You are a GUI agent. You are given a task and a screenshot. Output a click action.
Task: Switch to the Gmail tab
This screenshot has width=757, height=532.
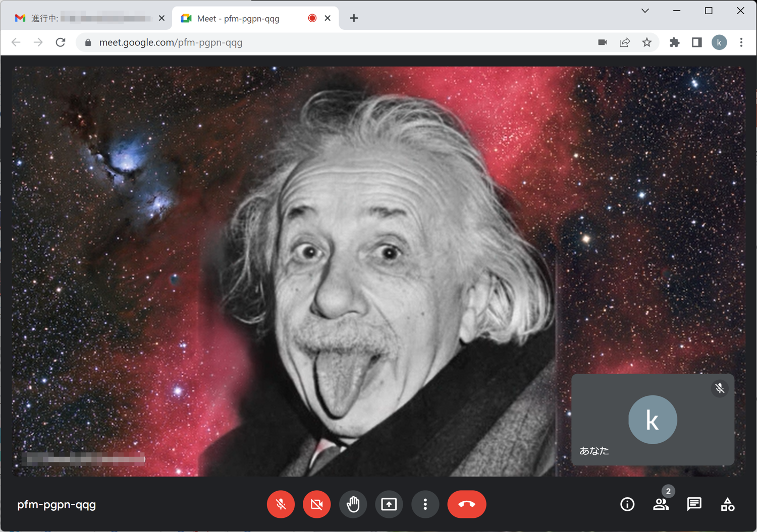[x=91, y=18]
